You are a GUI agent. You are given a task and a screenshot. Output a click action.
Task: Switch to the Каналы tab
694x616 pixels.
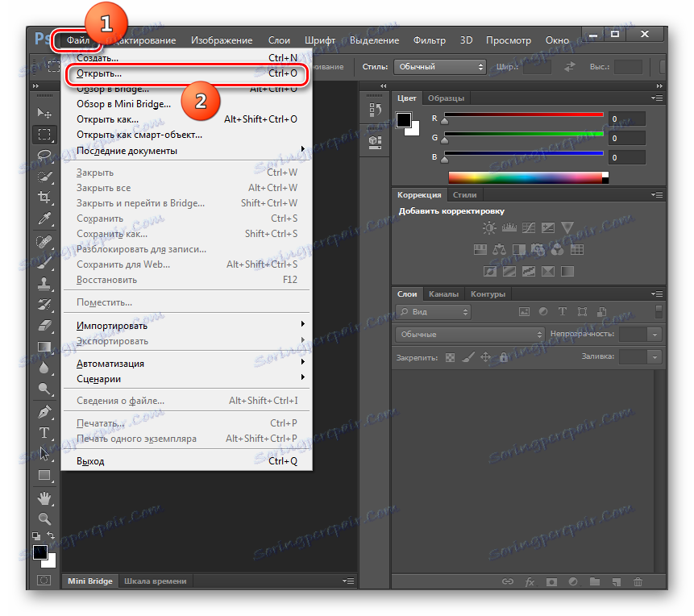coord(443,294)
